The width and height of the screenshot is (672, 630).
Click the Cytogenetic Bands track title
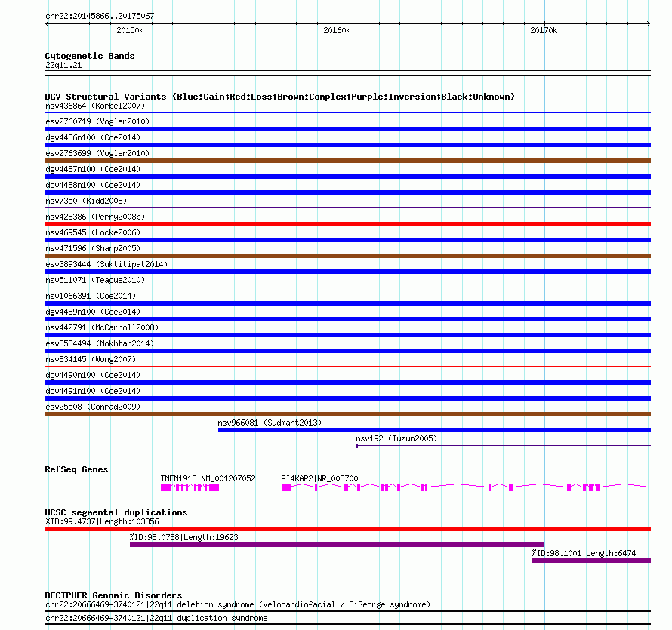[90, 56]
